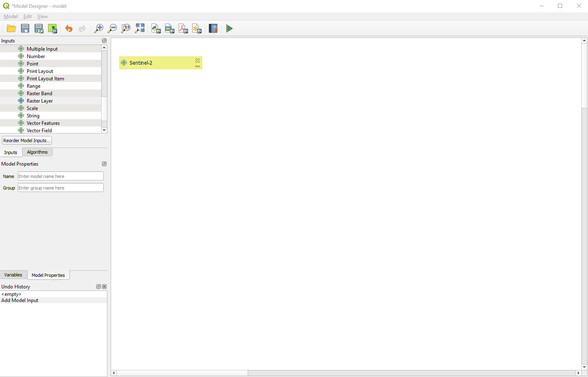Screen dimensions: 588x377
Task: Close the Undo History panel
Action: pos(105,287)
